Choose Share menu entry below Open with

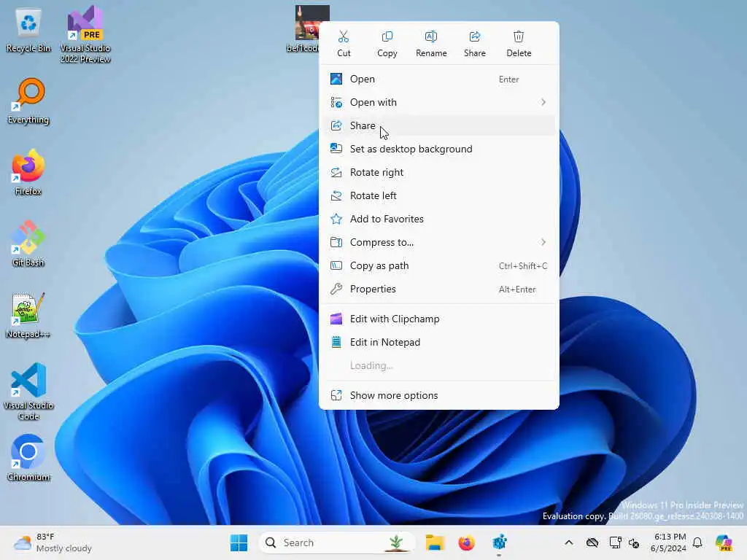tap(438, 125)
